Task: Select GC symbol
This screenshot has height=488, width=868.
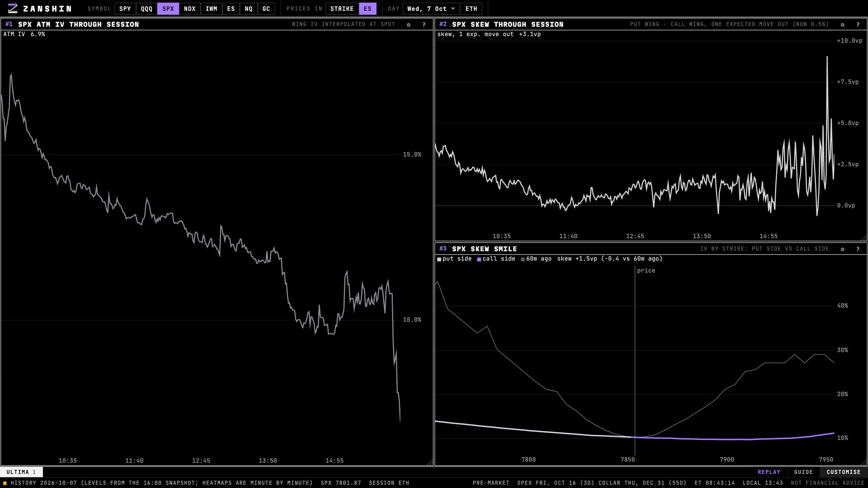Action: pyautogui.click(x=266, y=9)
